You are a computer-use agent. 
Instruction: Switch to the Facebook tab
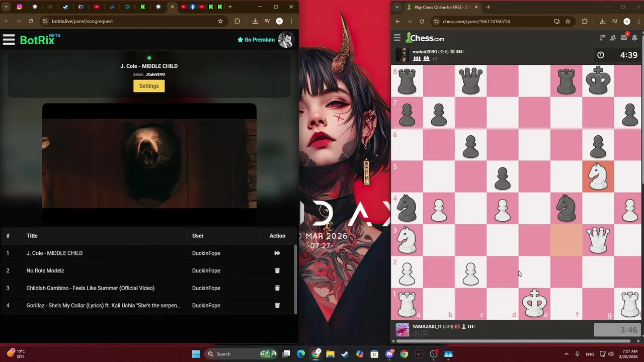(193, 7)
